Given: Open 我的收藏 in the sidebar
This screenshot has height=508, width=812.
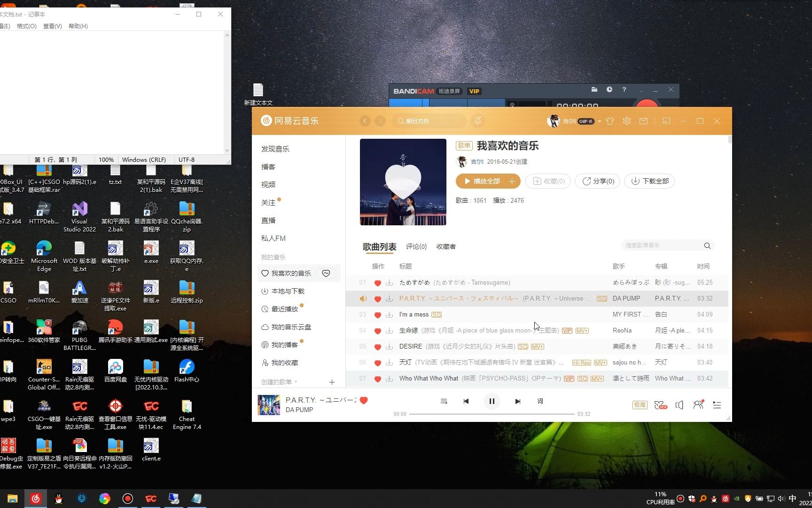Looking at the screenshot, I should coord(285,363).
